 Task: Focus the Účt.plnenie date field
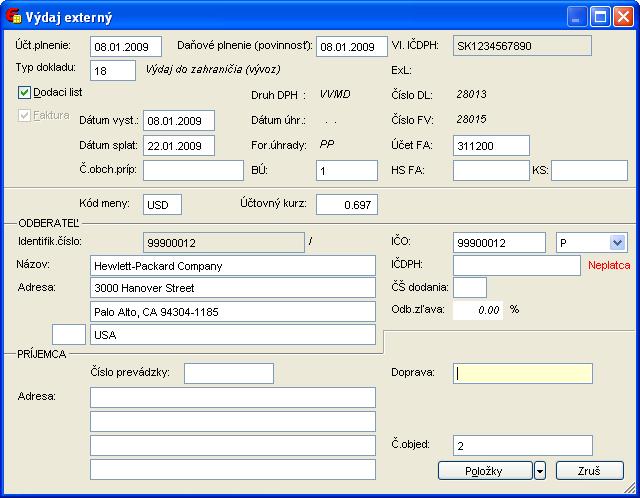click(x=126, y=47)
